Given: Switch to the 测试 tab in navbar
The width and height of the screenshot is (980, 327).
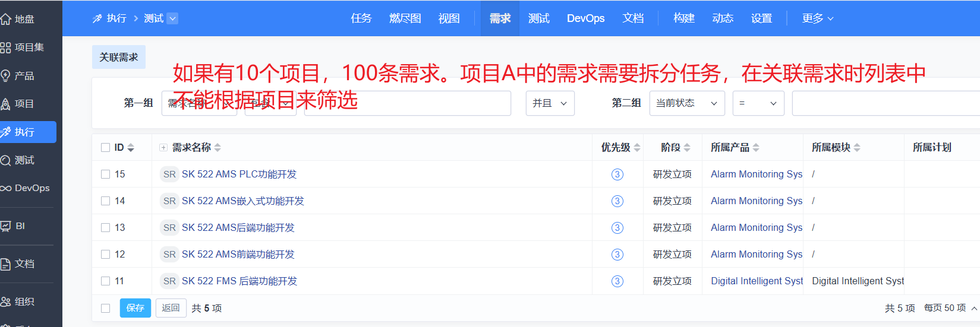Looking at the screenshot, I should [x=539, y=18].
